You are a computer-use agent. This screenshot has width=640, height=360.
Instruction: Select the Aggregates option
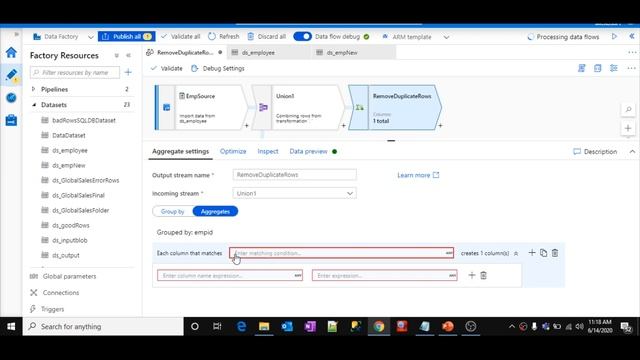pyautogui.click(x=215, y=211)
